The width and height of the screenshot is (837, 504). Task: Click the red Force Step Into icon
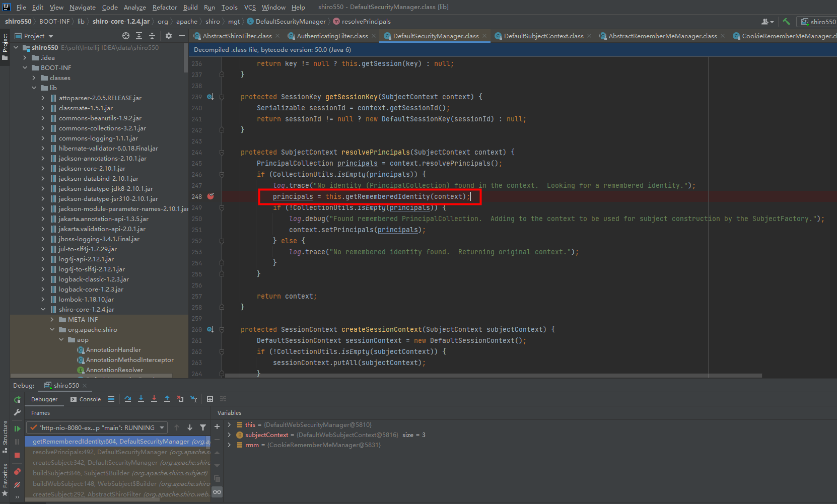154,399
